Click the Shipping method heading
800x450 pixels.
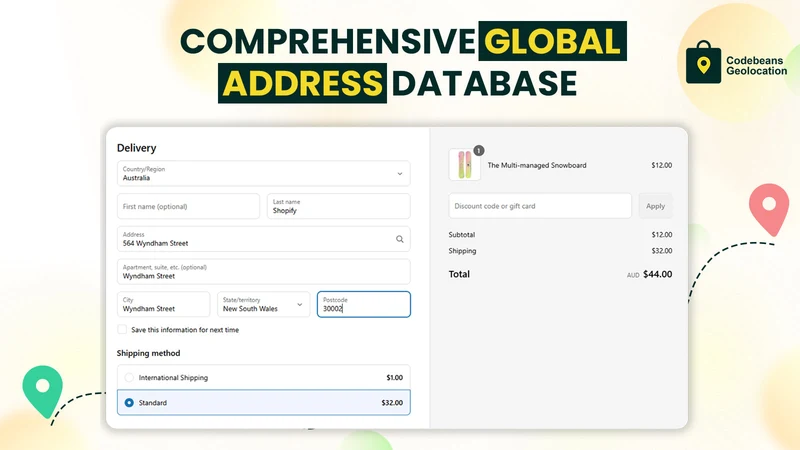148,353
